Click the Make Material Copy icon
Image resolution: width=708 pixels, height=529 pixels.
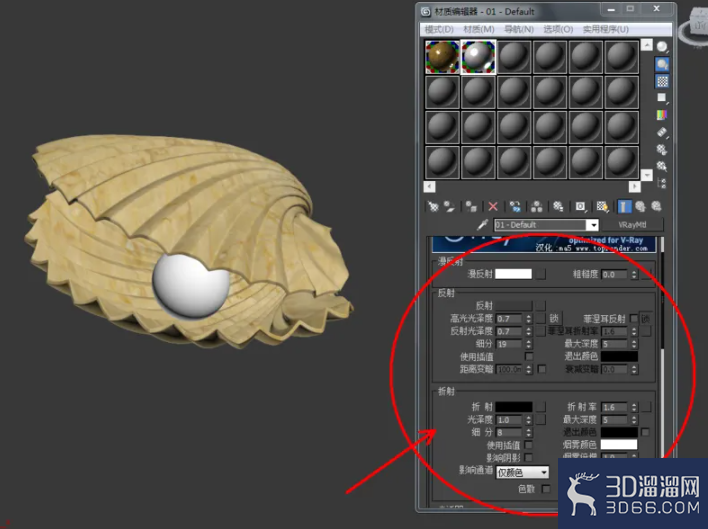pos(515,207)
